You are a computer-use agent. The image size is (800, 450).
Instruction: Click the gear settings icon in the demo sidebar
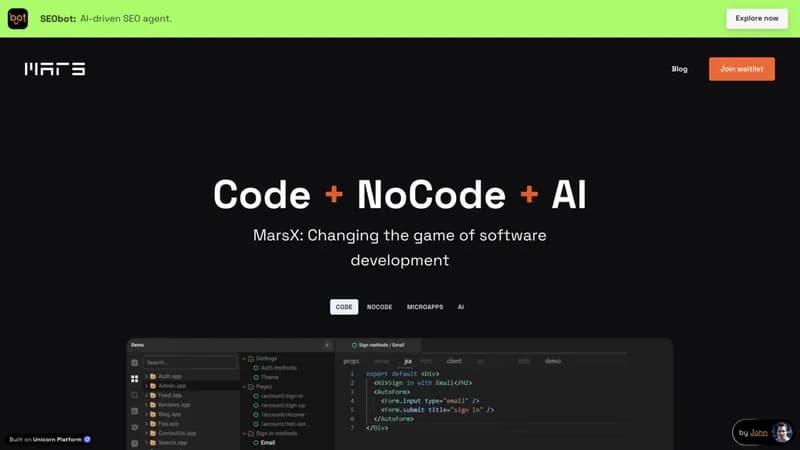pos(135,427)
